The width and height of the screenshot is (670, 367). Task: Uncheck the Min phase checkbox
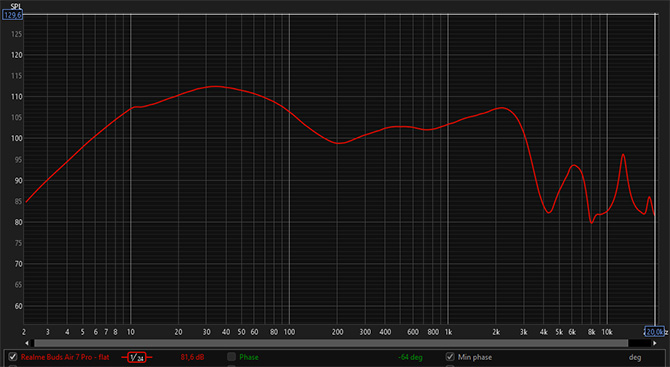point(450,357)
